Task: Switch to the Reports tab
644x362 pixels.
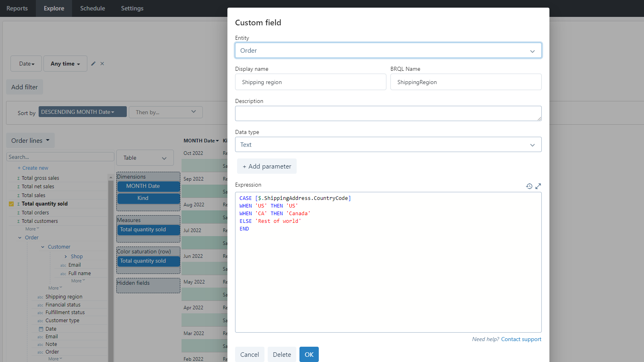Action: point(17,8)
